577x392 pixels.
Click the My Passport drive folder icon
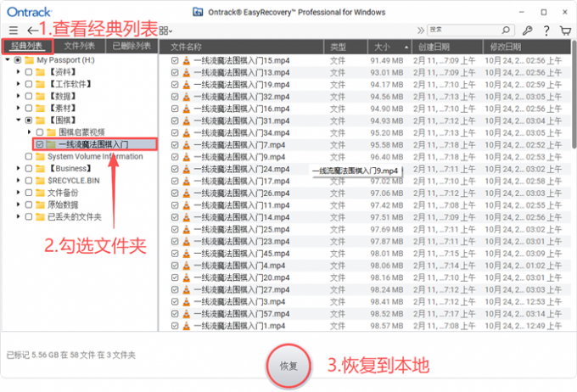point(29,60)
